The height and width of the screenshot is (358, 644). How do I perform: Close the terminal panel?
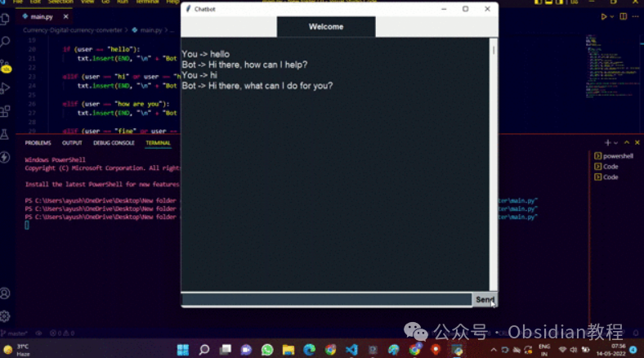pos(637,142)
